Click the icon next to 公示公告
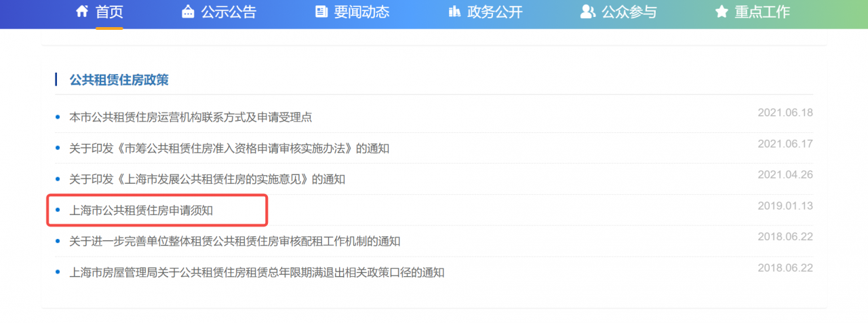Viewport: 868px width, 323px height. point(188,12)
